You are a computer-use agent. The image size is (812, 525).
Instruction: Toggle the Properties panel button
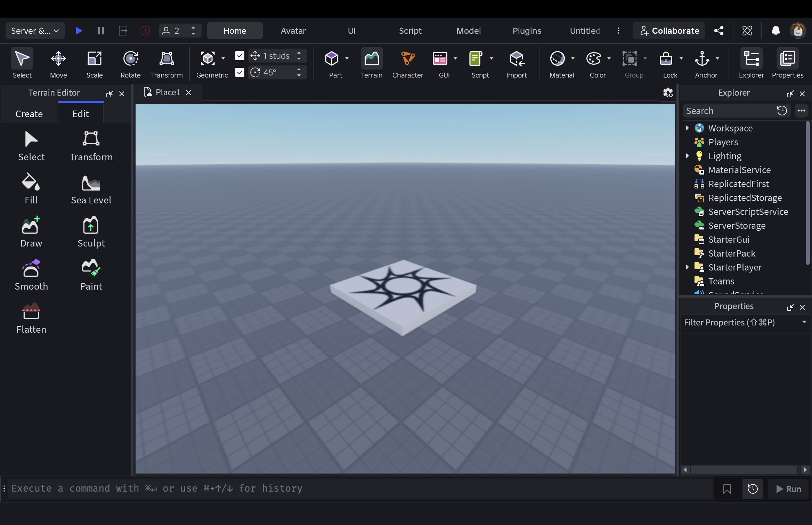click(788, 64)
